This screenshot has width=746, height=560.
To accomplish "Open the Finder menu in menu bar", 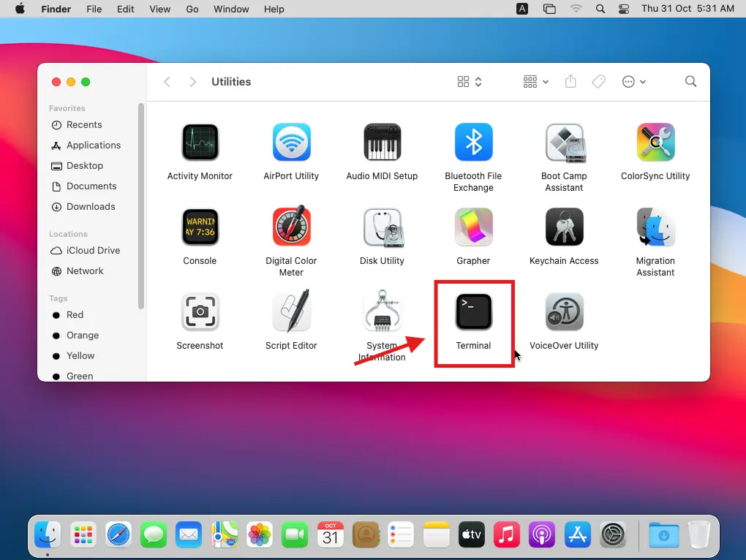I will tap(56, 9).
